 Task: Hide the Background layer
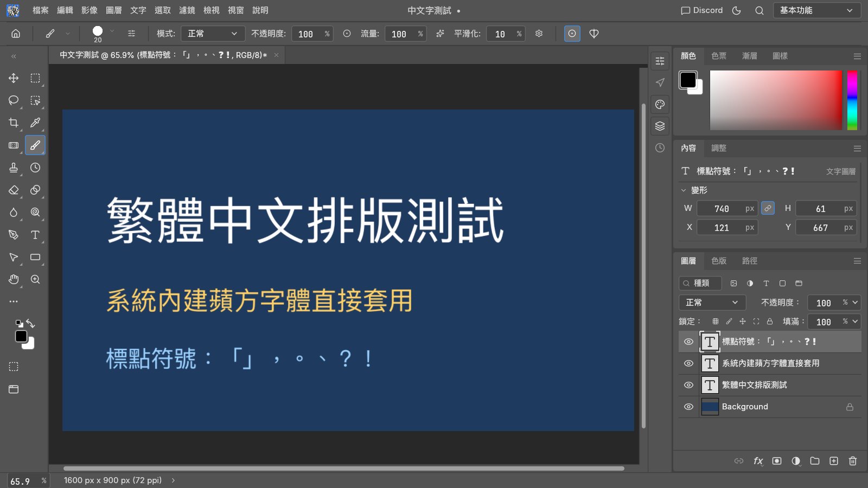pyautogui.click(x=688, y=407)
